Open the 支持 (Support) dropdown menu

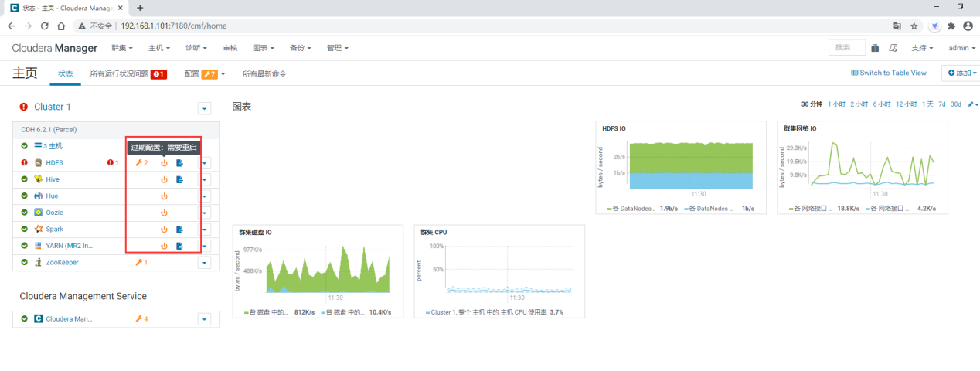click(921, 48)
